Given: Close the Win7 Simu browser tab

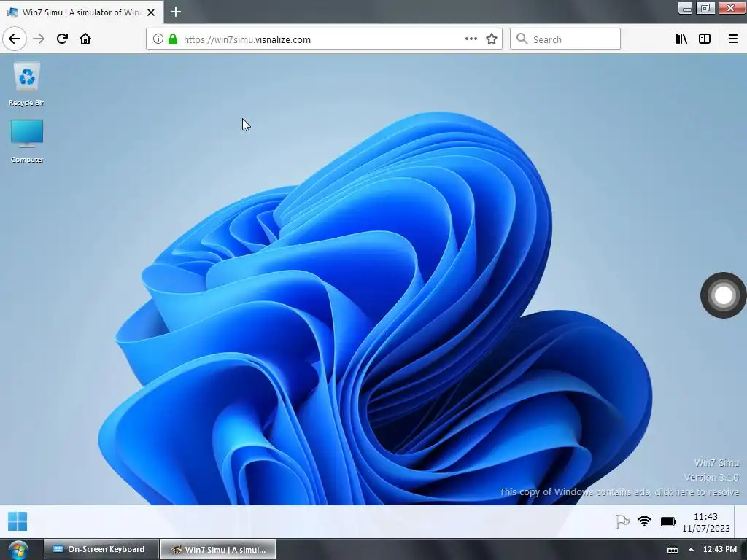Looking at the screenshot, I should coord(151,12).
